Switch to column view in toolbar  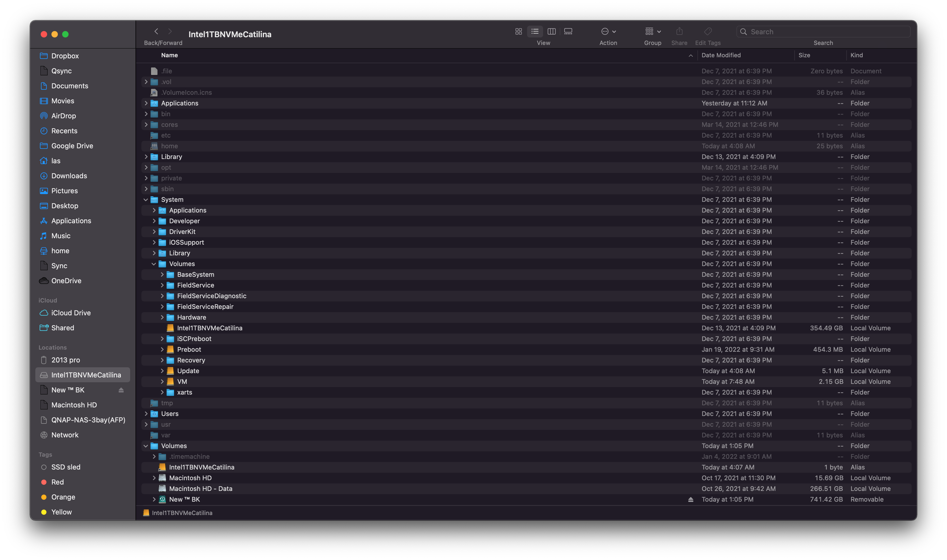(x=551, y=31)
